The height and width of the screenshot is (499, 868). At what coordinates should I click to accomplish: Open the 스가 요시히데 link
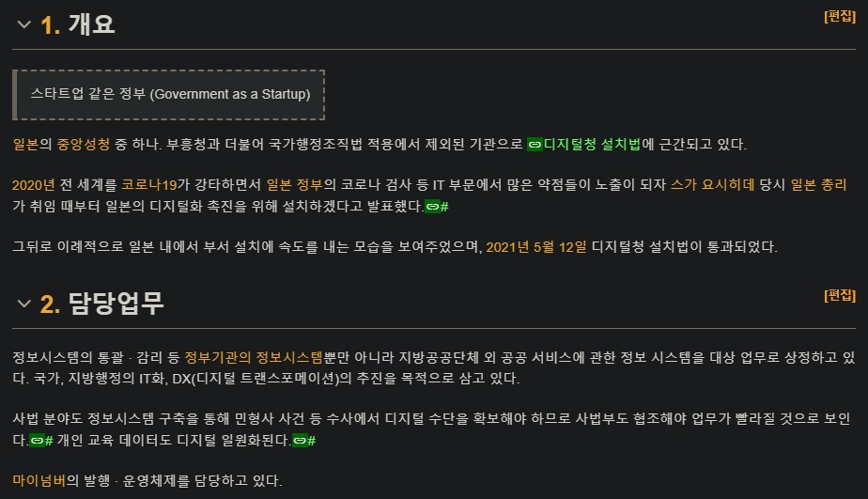(x=712, y=185)
